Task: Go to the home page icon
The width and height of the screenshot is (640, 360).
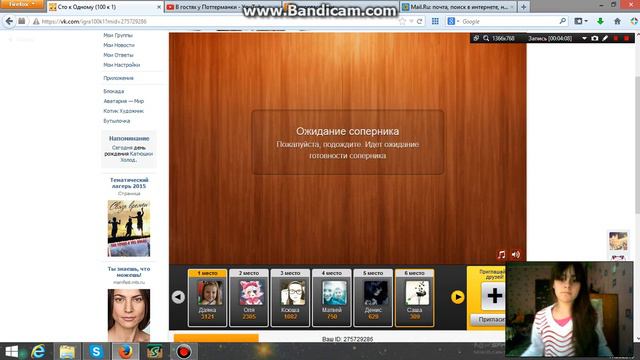Action: pos(617,21)
